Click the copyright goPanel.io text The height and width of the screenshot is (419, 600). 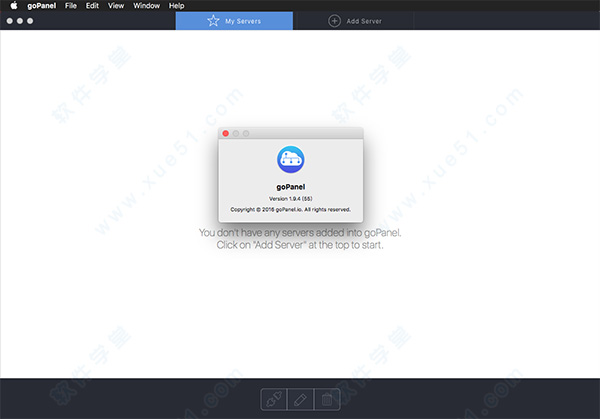[x=290, y=209]
